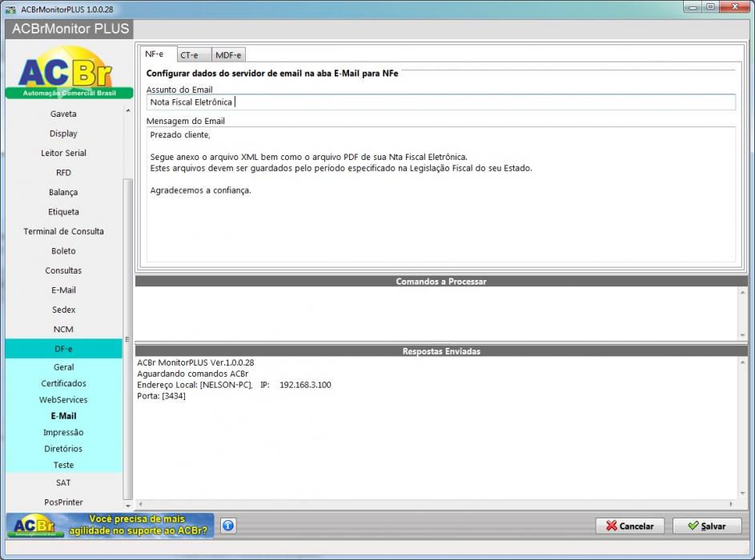Click sidebar scroll up arrow
The width and height of the screenshot is (755, 560).
127,110
